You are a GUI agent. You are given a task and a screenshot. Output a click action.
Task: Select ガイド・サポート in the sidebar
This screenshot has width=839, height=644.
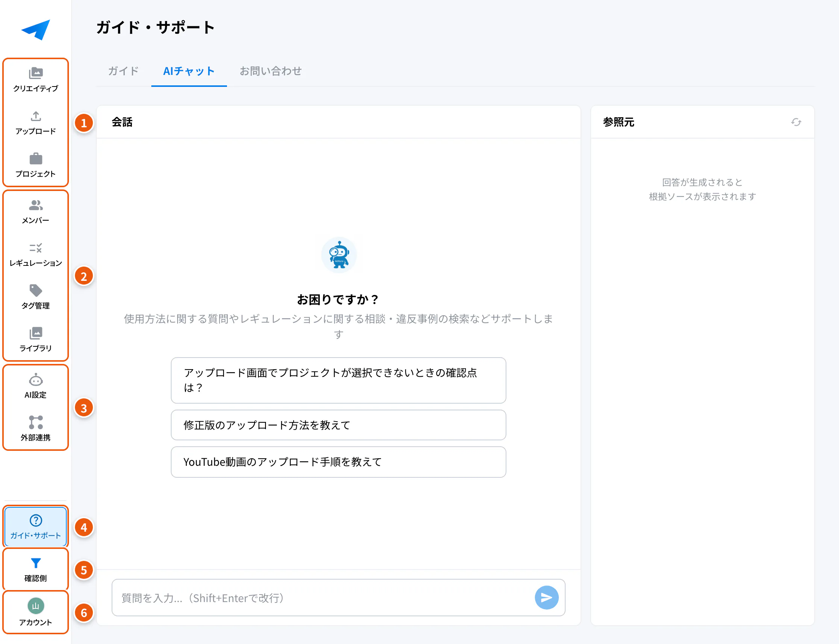coord(36,527)
